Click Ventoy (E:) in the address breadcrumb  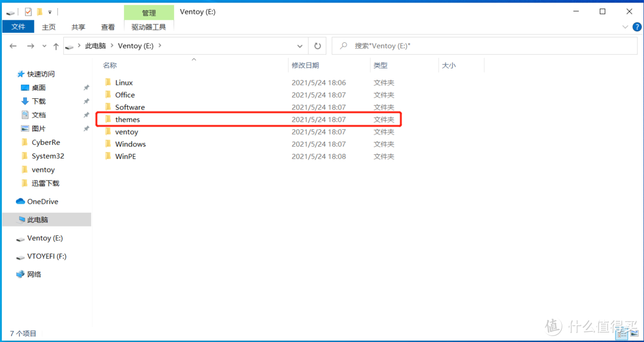coord(135,46)
